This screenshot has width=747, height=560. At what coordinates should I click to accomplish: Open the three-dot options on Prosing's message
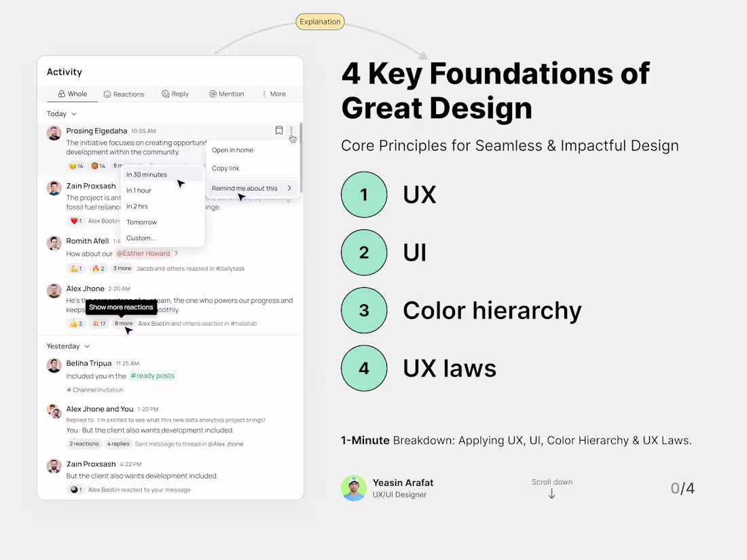291,130
